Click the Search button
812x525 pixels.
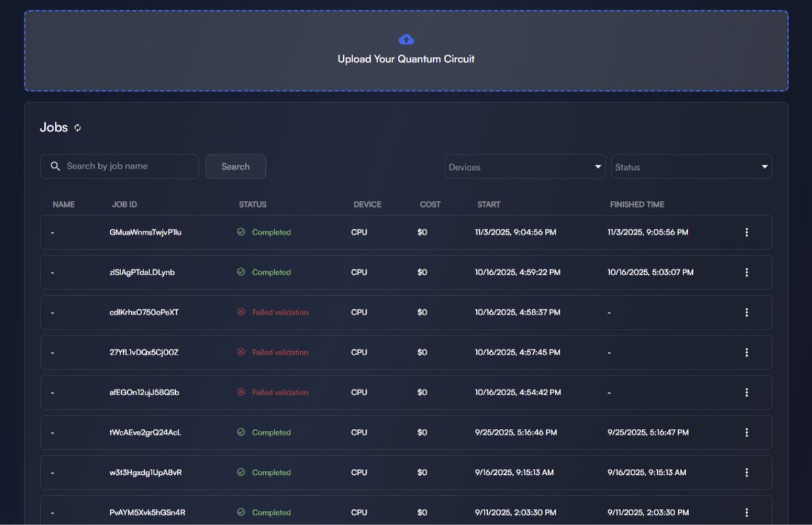click(x=235, y=166)
